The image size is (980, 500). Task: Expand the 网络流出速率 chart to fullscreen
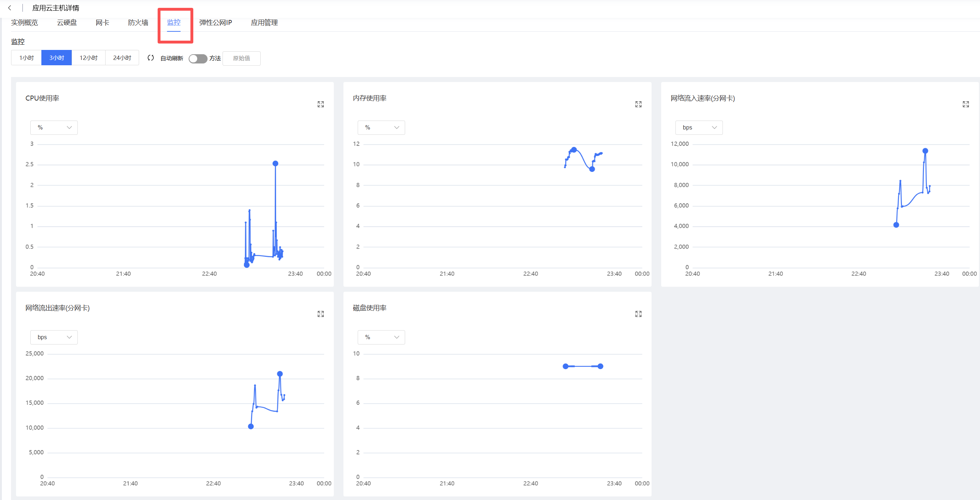[321, 314]
